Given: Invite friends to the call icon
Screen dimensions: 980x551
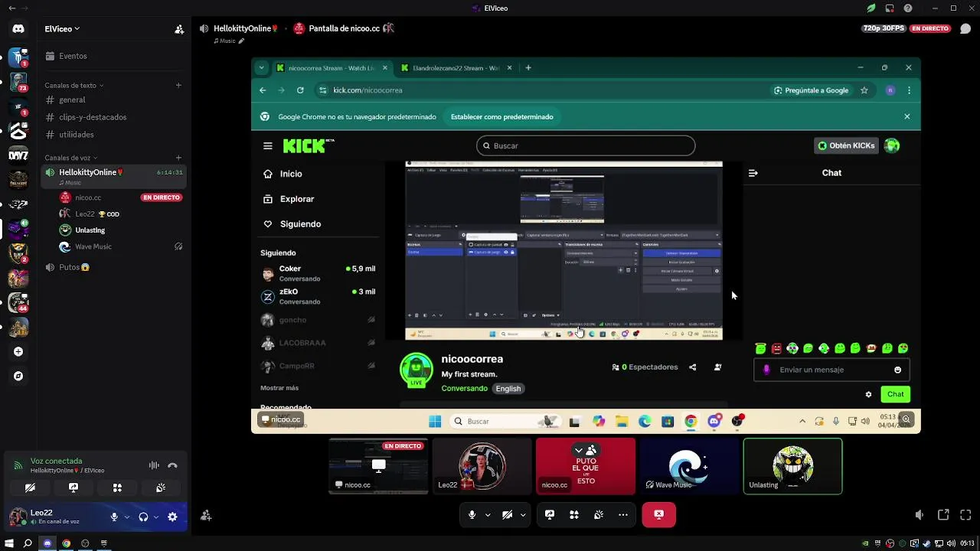Looking at the screenshot, I should click(206, 516).
